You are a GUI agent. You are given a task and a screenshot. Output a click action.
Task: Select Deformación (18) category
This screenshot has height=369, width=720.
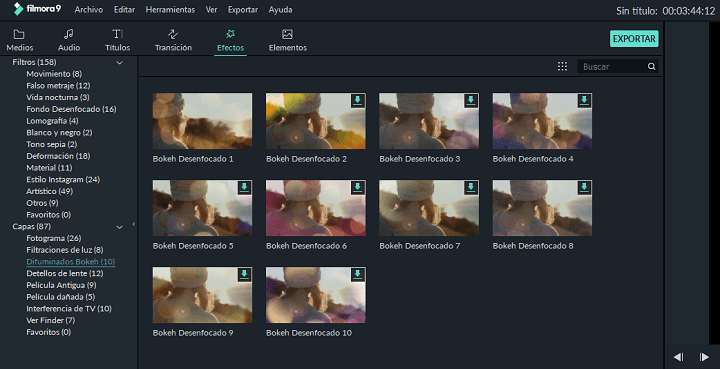pos(58,156)
